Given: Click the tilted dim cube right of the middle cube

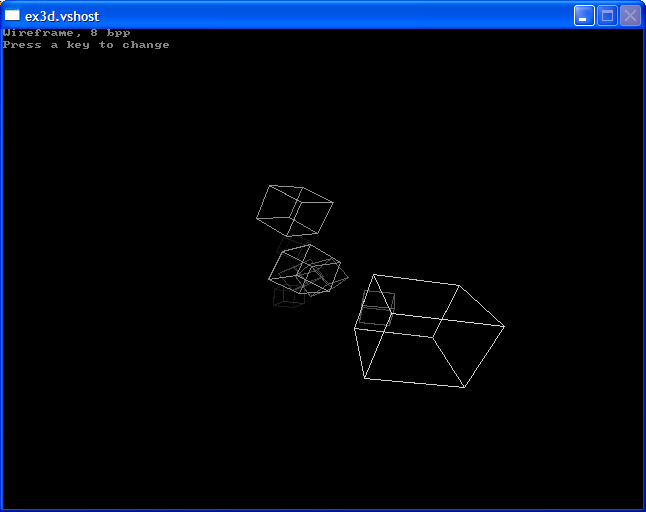Looking at the screenshot, I should (326, 276).
